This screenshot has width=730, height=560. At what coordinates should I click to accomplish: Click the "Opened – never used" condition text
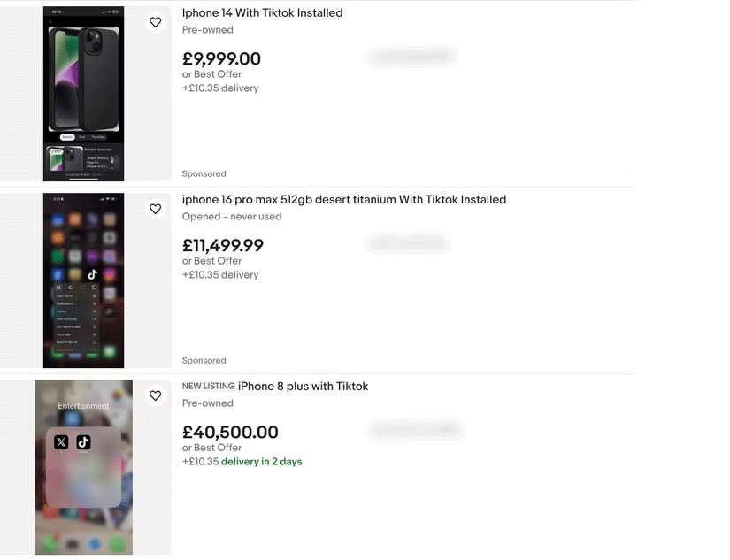(232, 217)
